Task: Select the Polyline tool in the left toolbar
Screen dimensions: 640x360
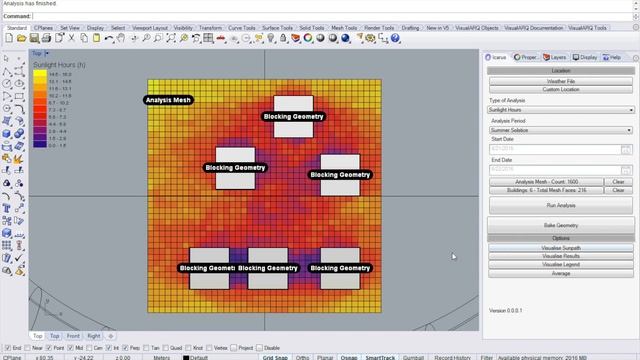Action: [7, 72]
